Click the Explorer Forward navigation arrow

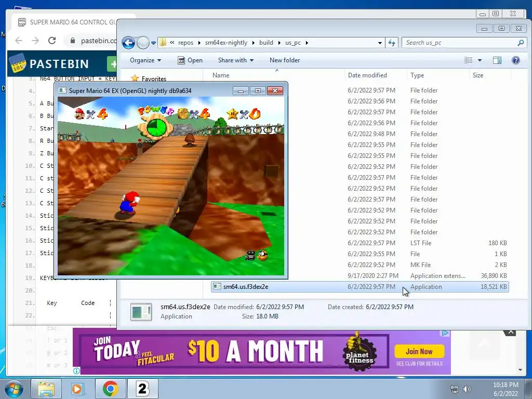pos(143,43)
